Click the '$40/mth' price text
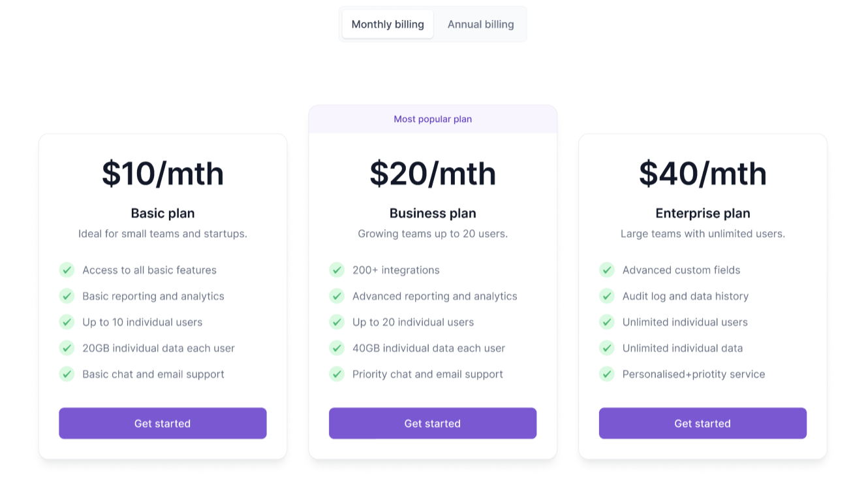Screen dimensions: 868x499 coord(702,173)
